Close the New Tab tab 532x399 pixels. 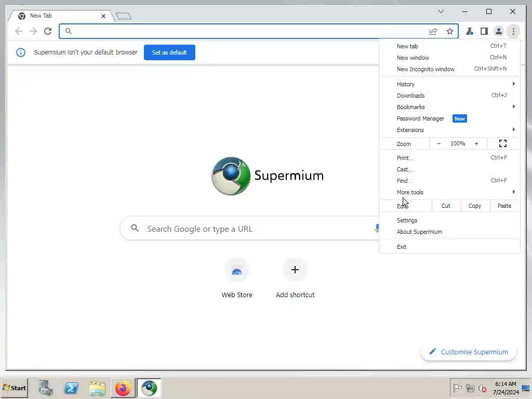pyautogui.click(x=103, y=16)
